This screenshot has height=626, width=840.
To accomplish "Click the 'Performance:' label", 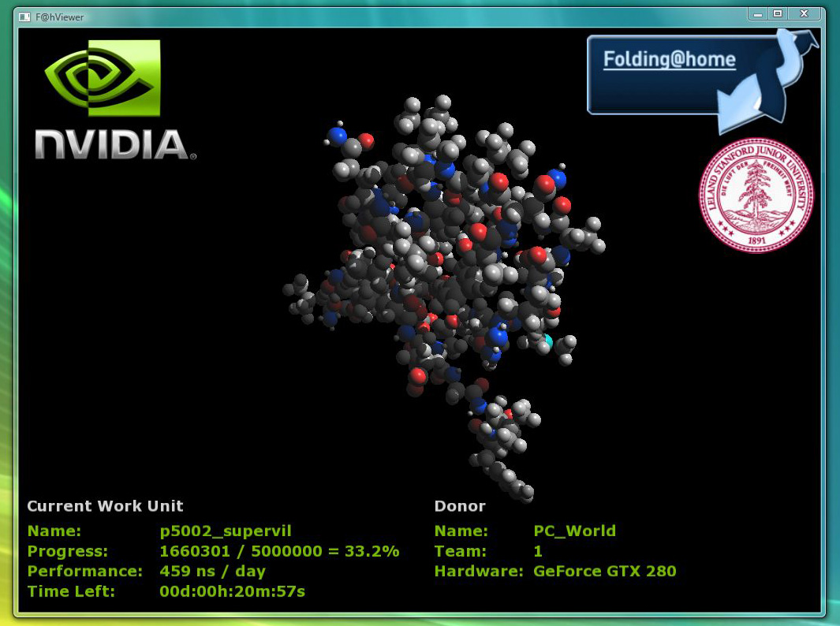I will (84, 571).
